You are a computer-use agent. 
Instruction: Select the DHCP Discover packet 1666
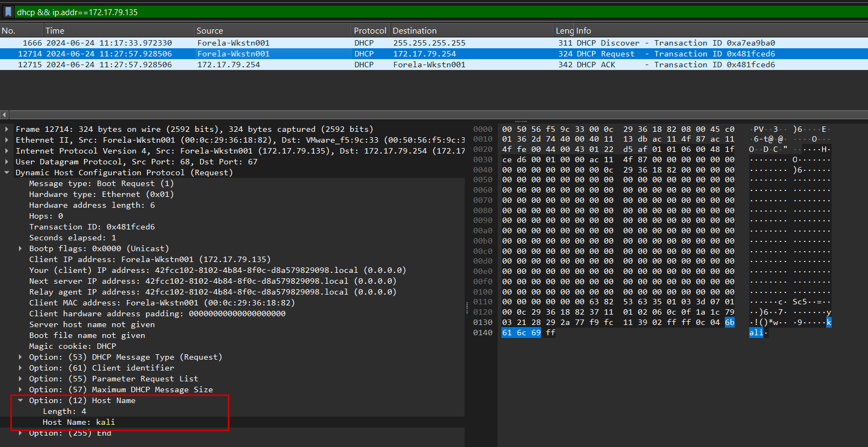[x=380, y=43]
